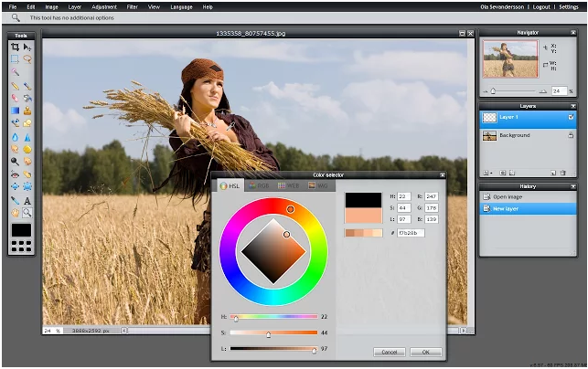Open the Adjustment menu

[103, 6]
